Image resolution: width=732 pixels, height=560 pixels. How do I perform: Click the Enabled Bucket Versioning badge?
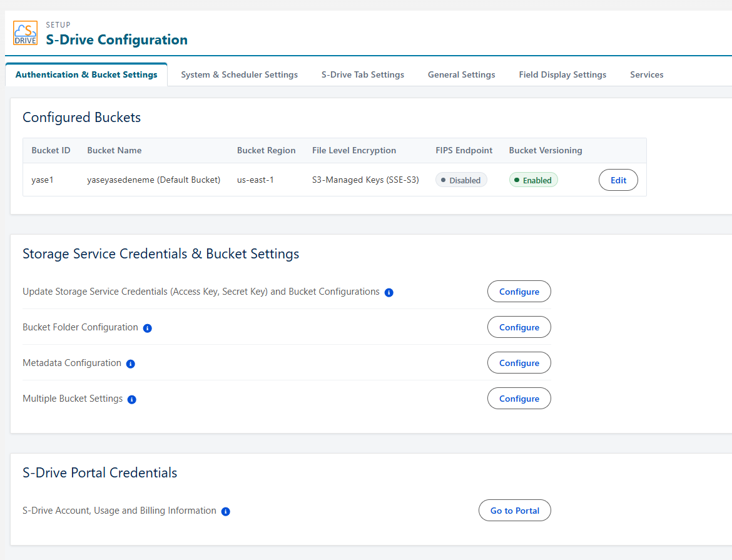[x=534, y=180]
